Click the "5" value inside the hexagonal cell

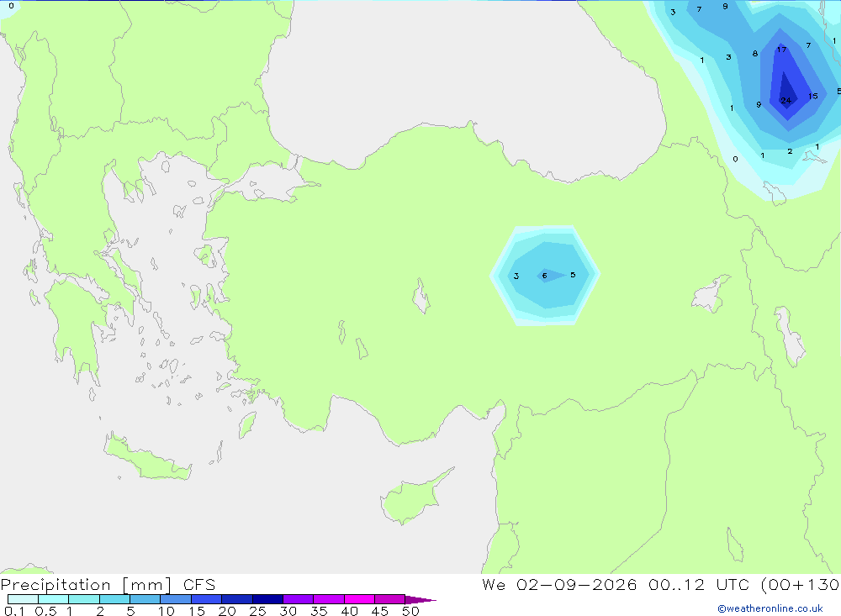573,275
